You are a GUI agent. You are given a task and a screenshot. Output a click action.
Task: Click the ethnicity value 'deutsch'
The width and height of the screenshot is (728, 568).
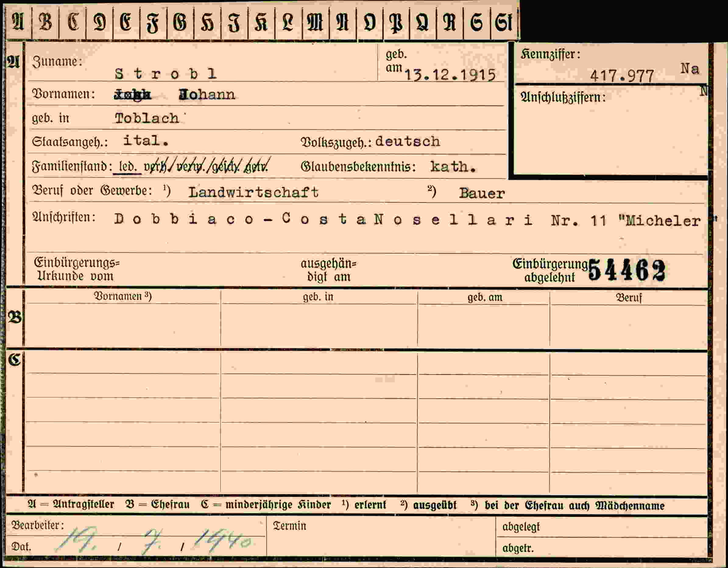[x=407, y=142]
